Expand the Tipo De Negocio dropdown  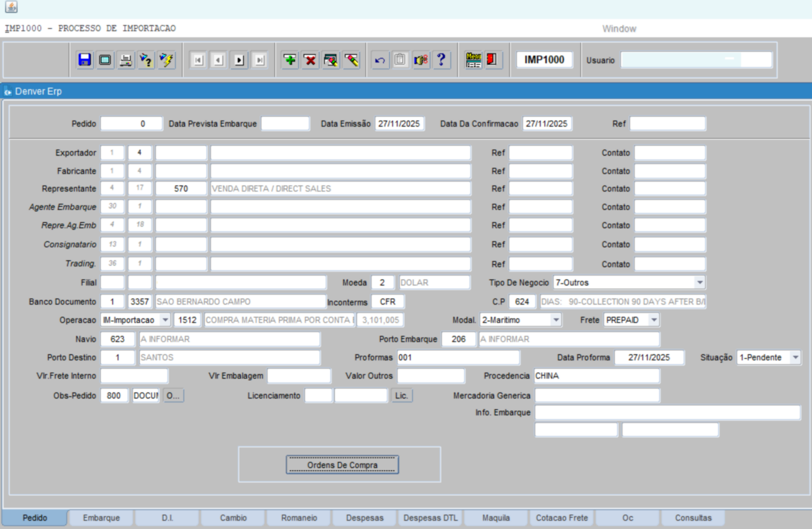coord(699,283)
